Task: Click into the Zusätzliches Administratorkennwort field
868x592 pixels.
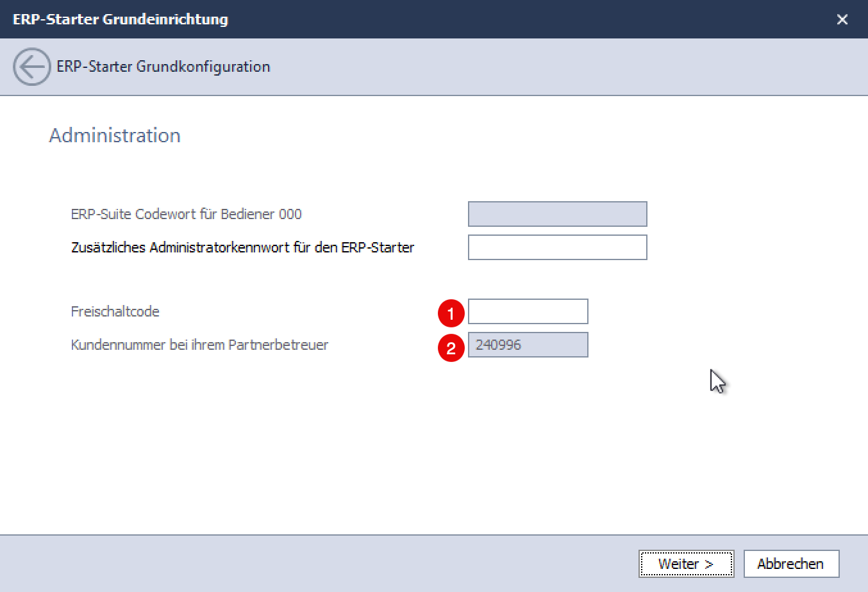Action: coord(557,247)
